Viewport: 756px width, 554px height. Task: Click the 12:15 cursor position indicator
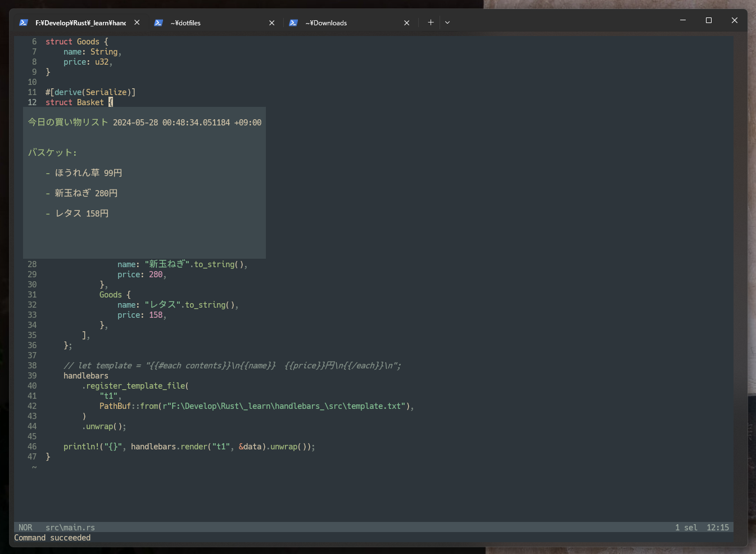point(718,527)
